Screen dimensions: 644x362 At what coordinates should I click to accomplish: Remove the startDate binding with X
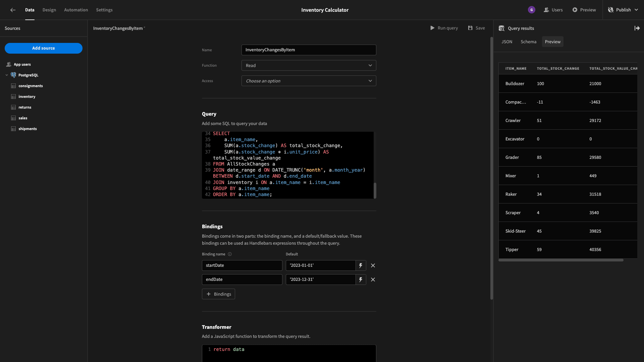(x=373, y=265)
